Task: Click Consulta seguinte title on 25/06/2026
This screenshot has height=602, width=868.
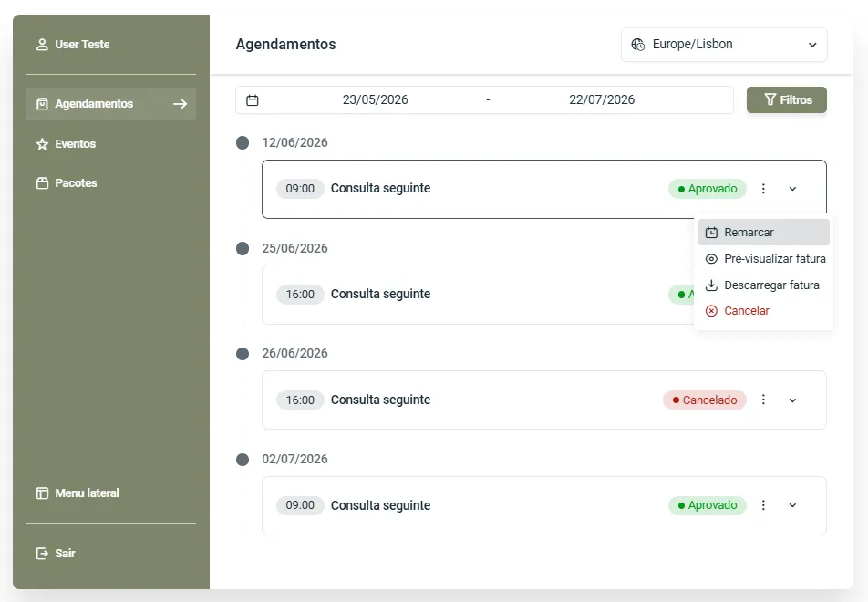Action: click(x=380, y=294)
